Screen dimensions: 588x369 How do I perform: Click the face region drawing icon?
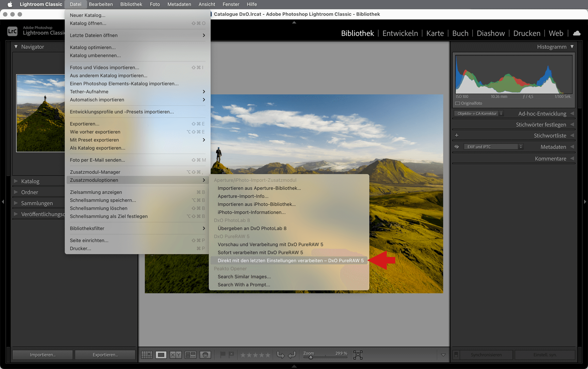(x=358, y=355)
